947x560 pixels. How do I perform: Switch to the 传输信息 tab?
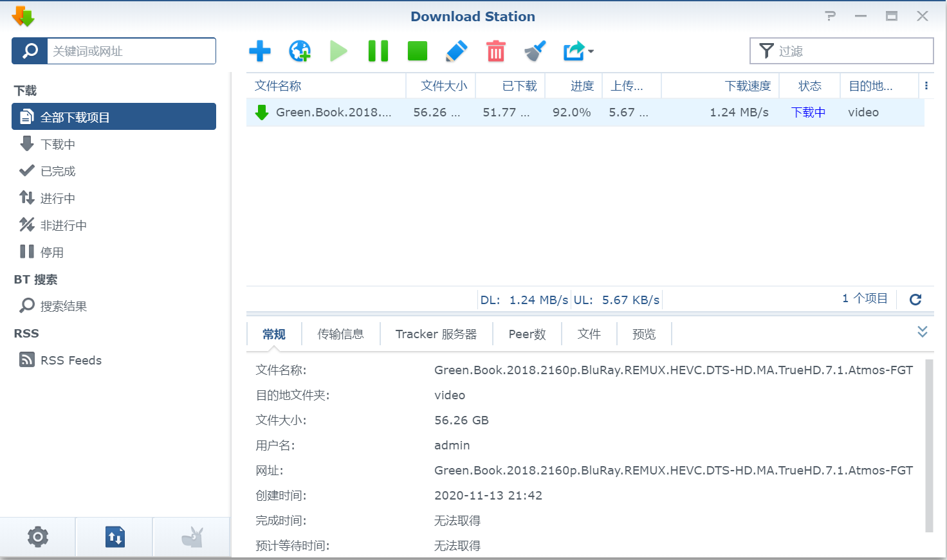pos(340,334)
